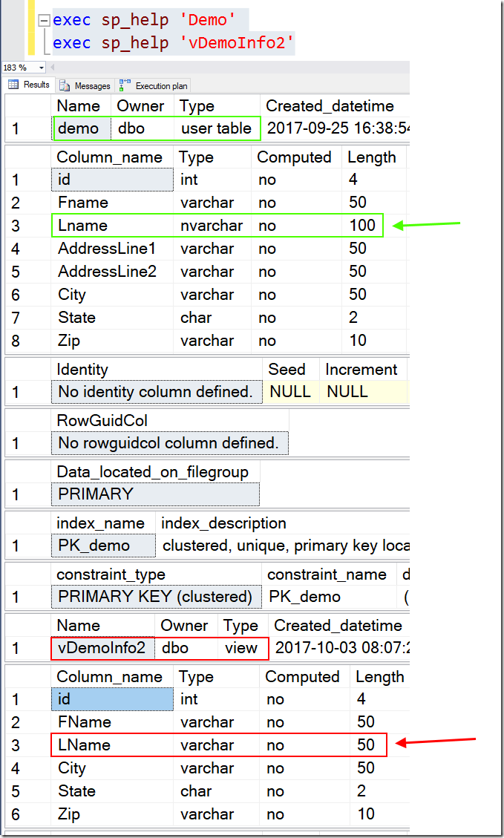504x838 pixels.
Task: Select the Lname column name cell
Action: [x=112, y=226]
